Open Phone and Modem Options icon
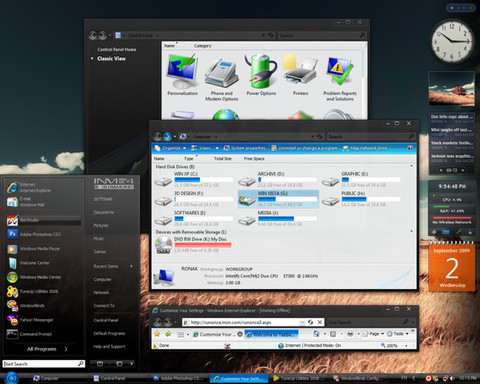The width and height of the screenshot is (480, 384). point(222,79)
